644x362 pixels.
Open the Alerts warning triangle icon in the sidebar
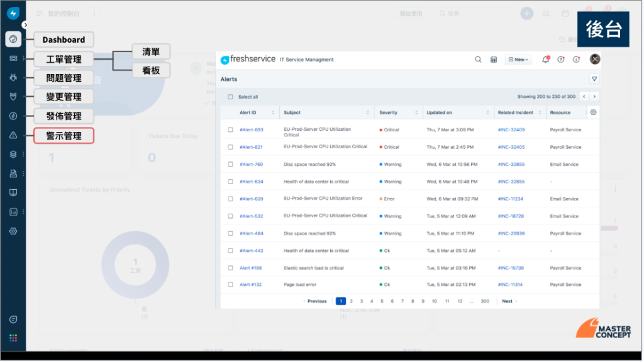tap(13, 136)
